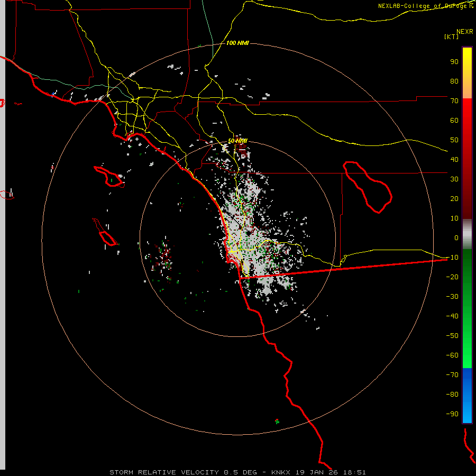
Task: Click the positive 10 value on the scale
Action: point(454,218)
